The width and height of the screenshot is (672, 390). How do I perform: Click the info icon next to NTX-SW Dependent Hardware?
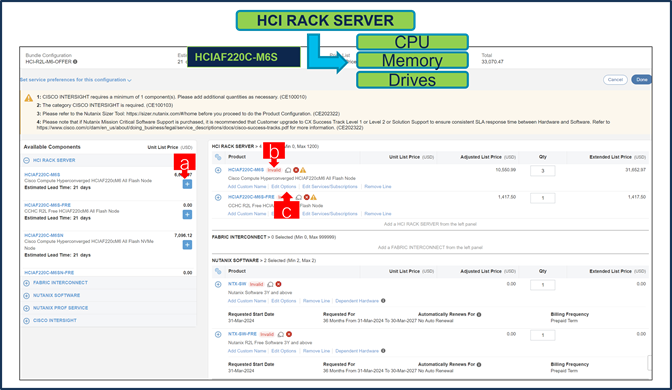383,301
